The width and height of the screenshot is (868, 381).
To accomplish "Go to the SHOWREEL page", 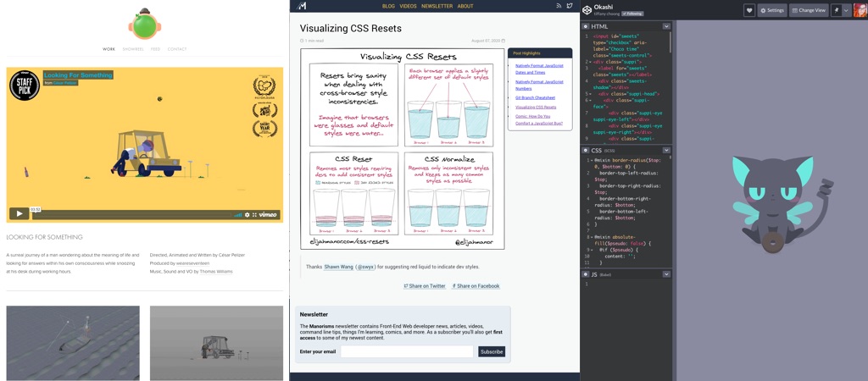I will (x=133, y=49).
